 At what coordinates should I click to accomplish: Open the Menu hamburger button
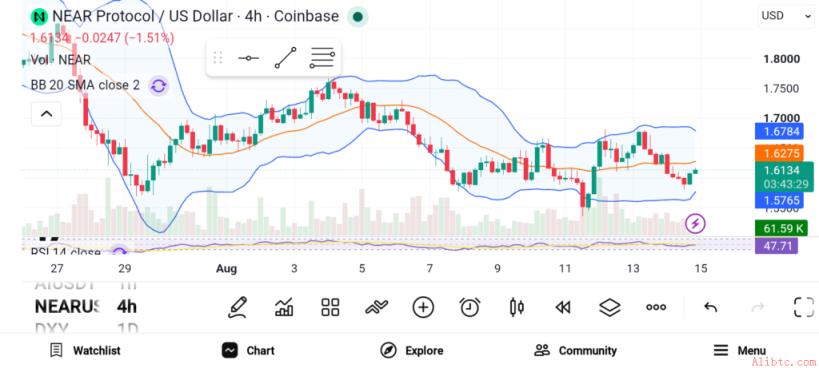pos(740,351)
